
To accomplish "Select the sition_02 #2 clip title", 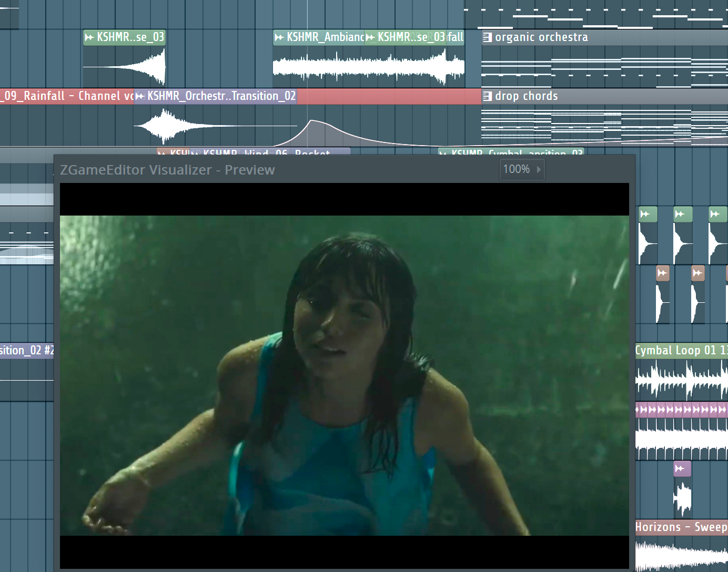I will (x=27, y=351).
